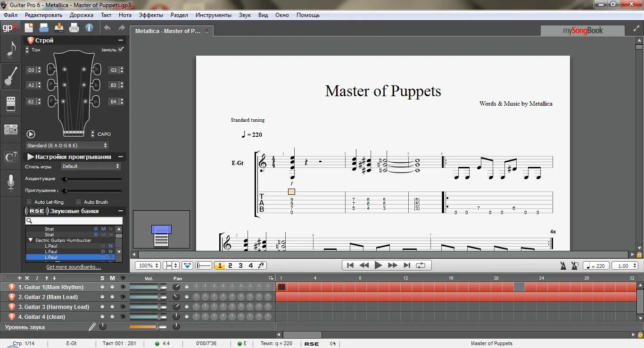The width and height of the screenshot is (644, 348).
Task: Open the lyrics microphone panel icon
Action: tap(11, 182)
